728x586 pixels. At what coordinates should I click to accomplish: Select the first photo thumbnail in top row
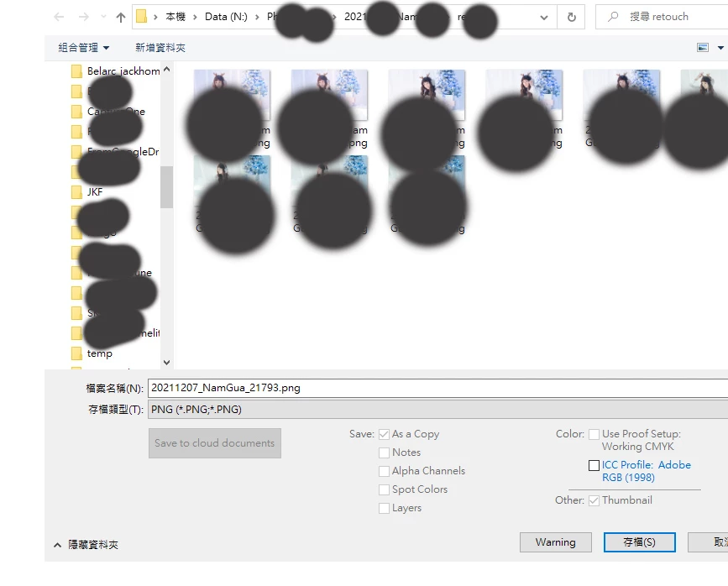232,95
